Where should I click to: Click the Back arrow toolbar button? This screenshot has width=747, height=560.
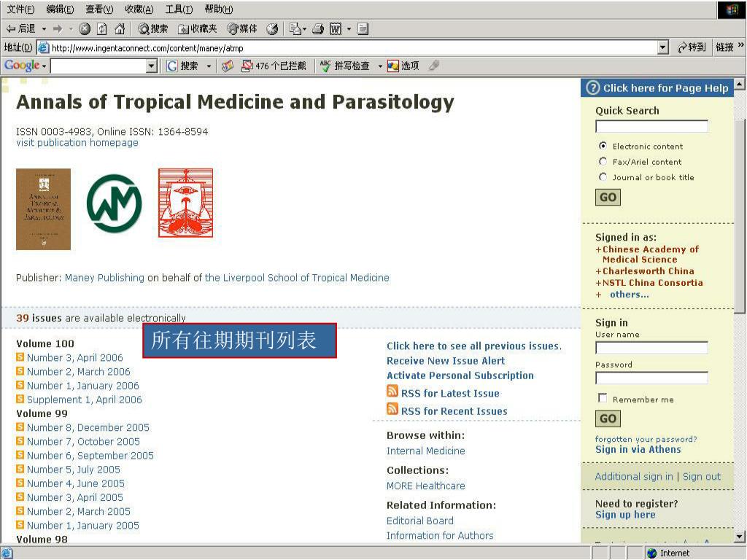tap(20, 29)
